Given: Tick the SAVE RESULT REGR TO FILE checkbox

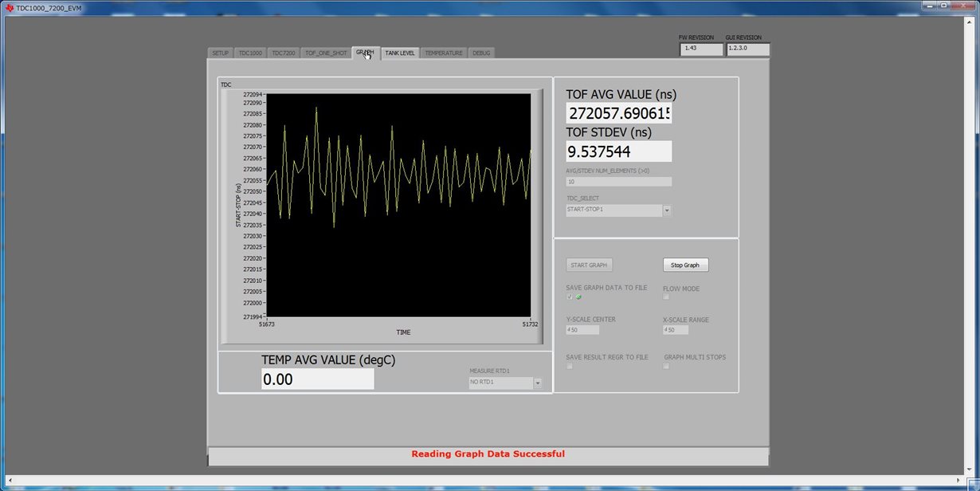Looking at the screenshot, I should 570,366.
